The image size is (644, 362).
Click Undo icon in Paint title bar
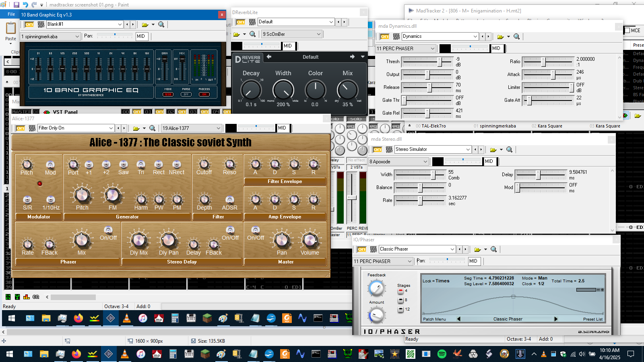[x=25, y=5]
